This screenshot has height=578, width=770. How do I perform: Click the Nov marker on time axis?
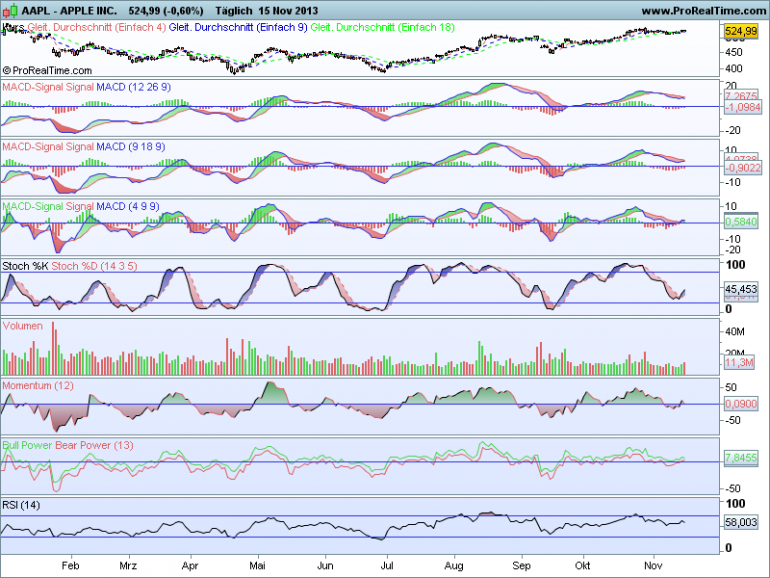[653, 566]
